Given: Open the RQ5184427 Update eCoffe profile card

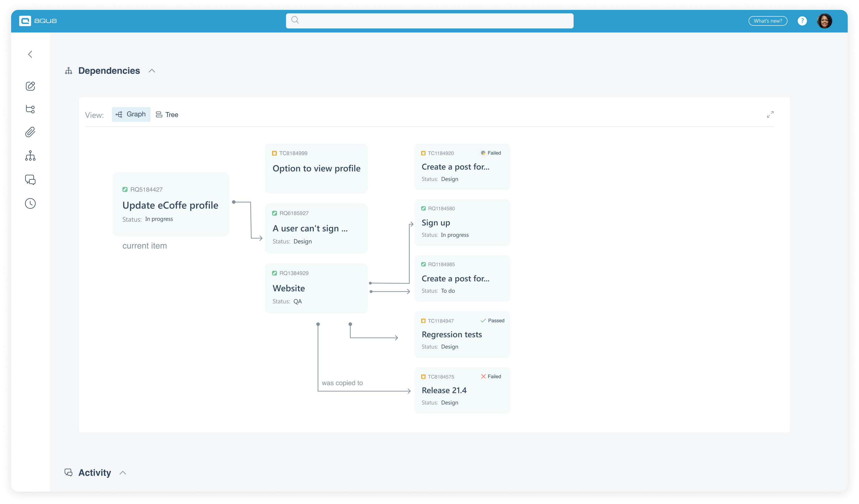Looking at the screenshot, I should click(x=170, y=204).
